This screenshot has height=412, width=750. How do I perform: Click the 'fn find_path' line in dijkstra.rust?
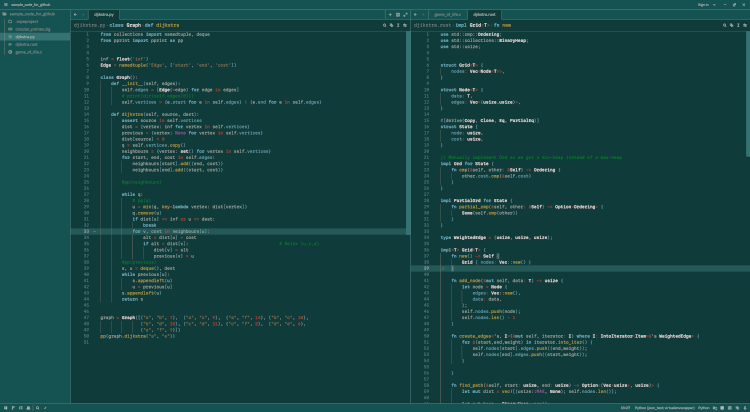[555, 385]
